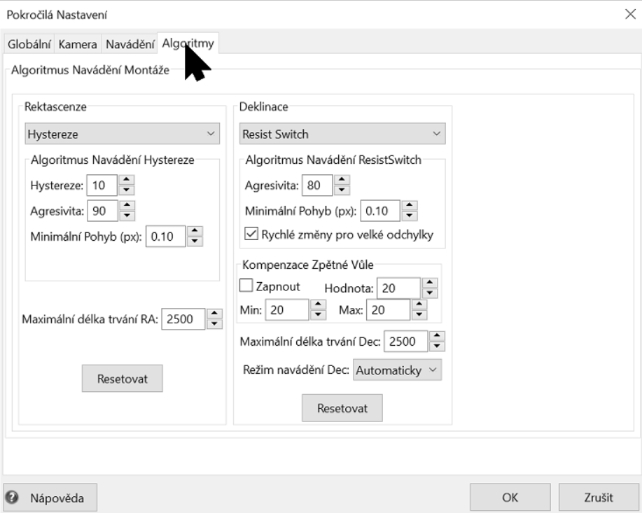Increase Dec Minimální Pohyb with up arrow
Viewport: 642px width, 513px height.
[409, 206]
